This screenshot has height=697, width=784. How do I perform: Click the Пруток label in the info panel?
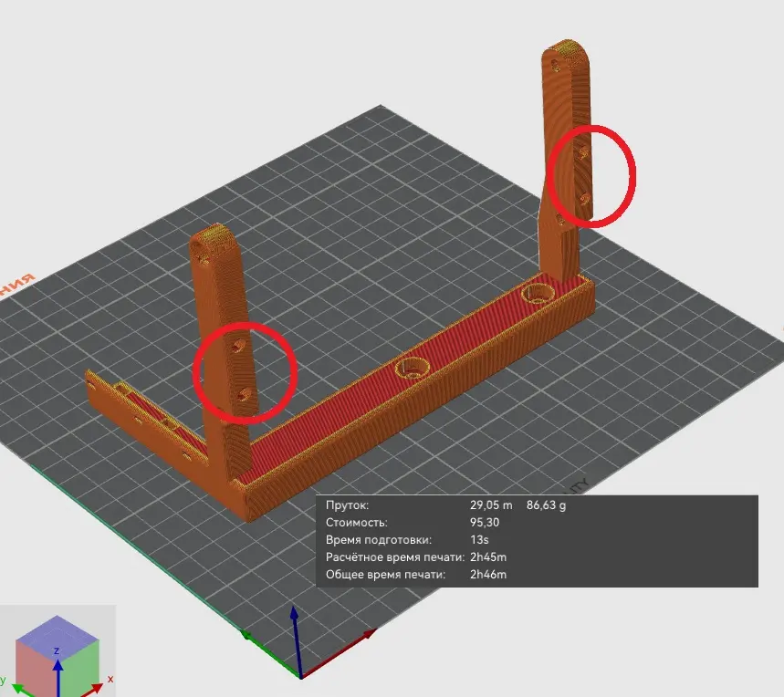click(x=345, y=505)
